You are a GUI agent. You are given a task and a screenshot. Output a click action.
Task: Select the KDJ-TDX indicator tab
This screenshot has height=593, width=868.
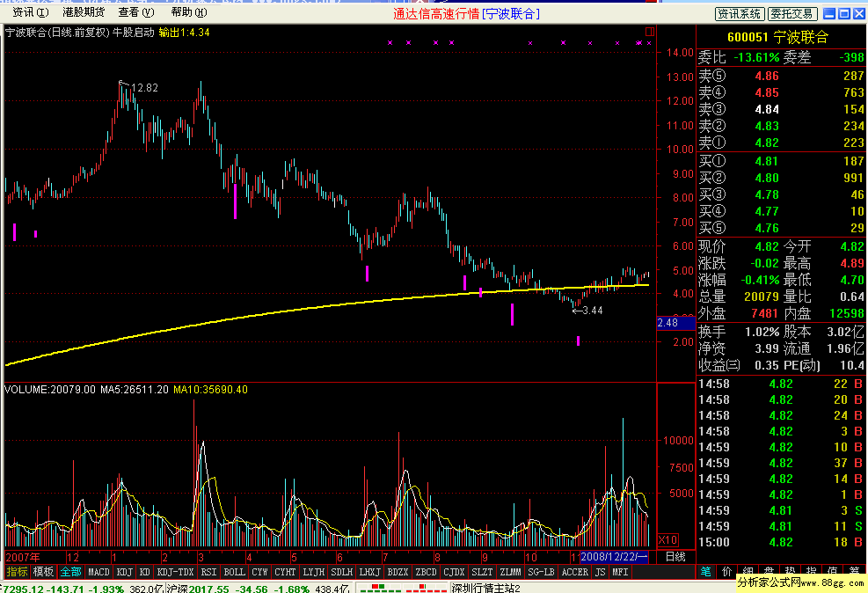(176, 572)
